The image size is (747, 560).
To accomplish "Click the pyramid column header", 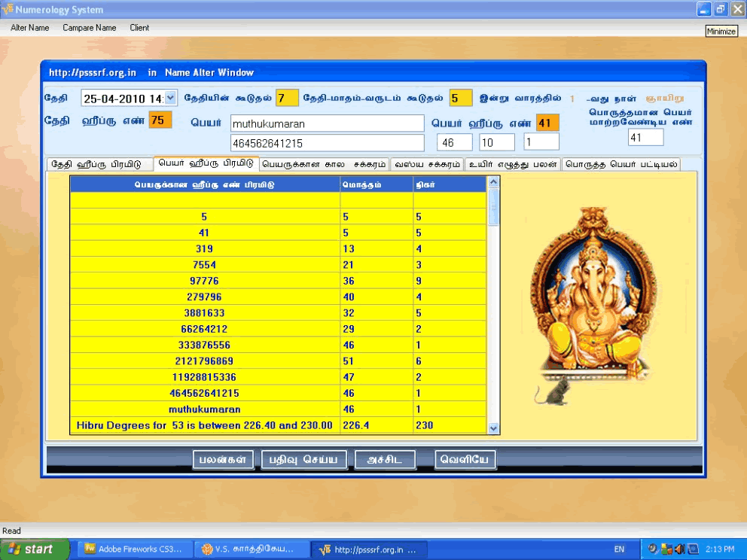I will point(205,184).
